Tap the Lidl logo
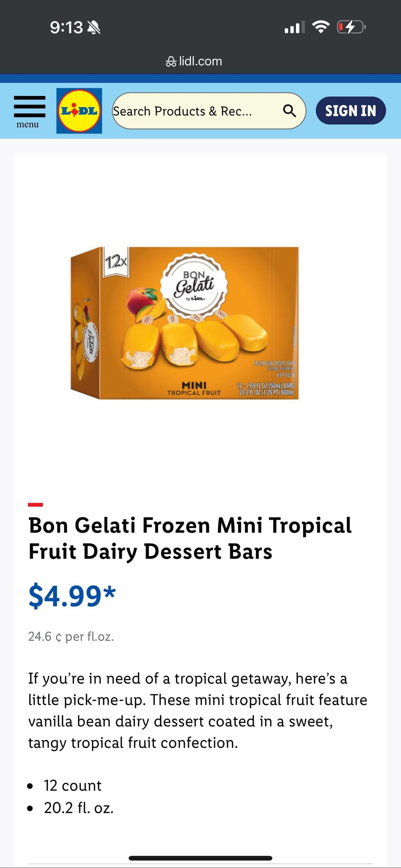401x868 pixels. pos(79,111)
